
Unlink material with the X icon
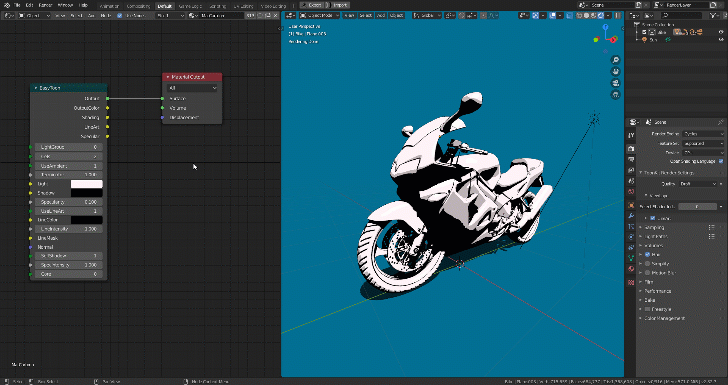pos(275,16)
